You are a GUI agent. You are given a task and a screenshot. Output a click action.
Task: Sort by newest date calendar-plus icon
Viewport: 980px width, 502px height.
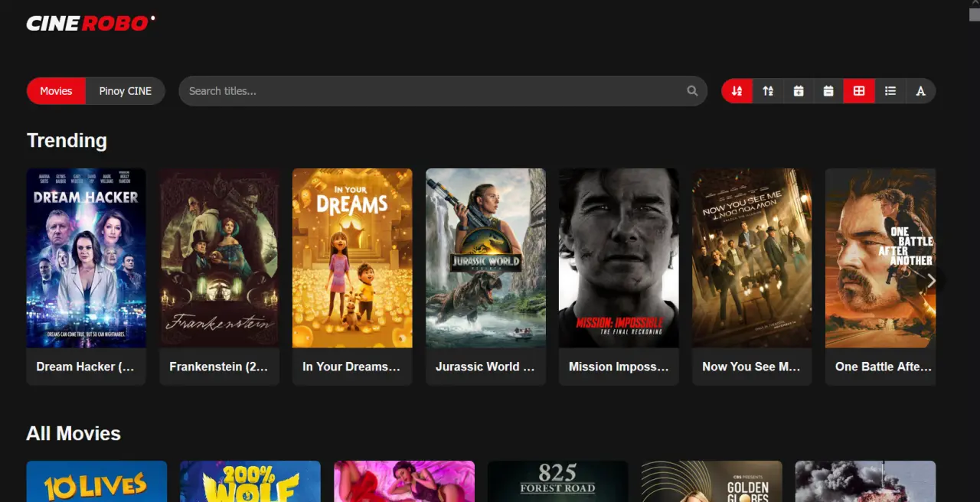pyautogui.click(x=798, y=91)
